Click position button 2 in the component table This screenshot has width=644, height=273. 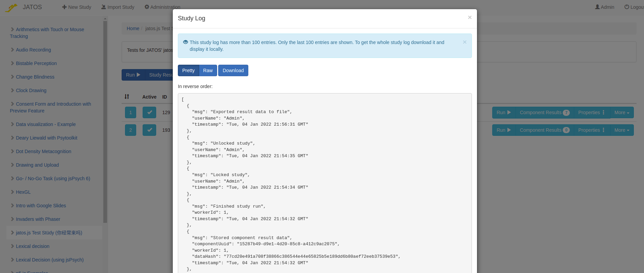[130, 130]
